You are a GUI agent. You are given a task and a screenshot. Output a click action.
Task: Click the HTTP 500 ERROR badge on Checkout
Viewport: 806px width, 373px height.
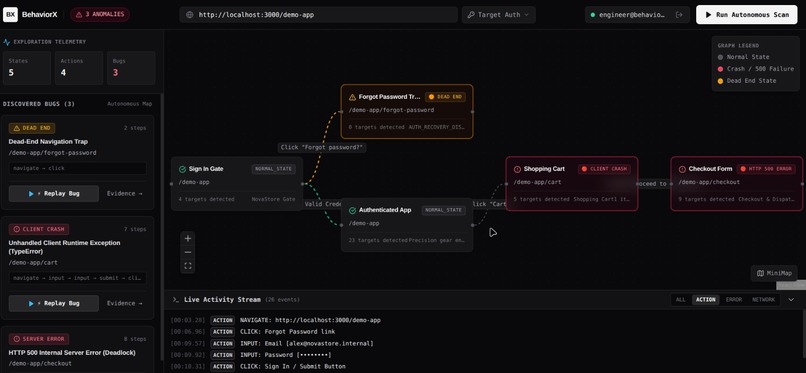[766, 169]
